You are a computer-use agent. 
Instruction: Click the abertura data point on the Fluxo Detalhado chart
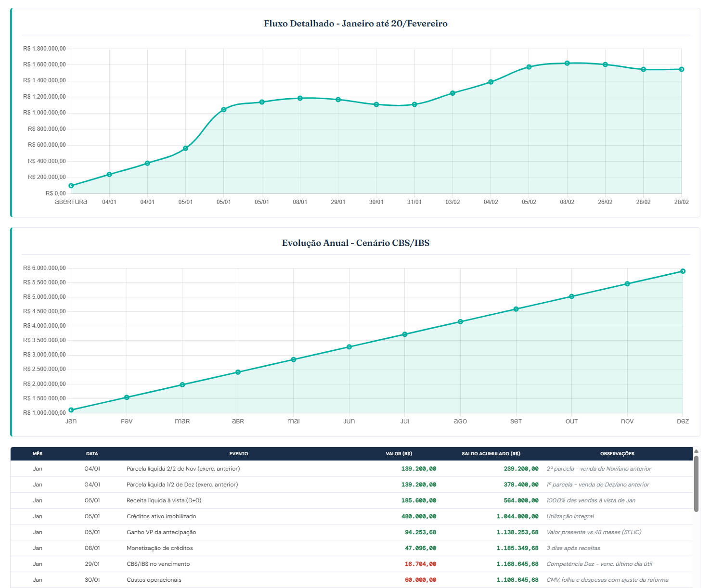71,186
